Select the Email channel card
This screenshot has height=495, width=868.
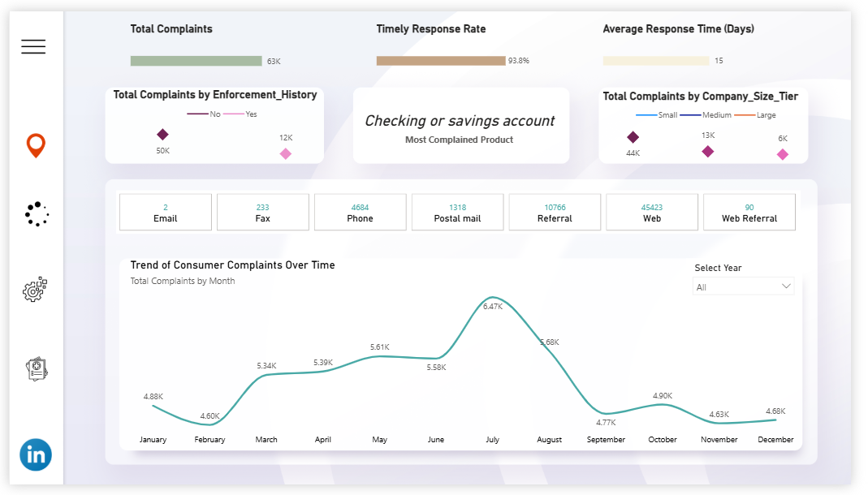166,213
